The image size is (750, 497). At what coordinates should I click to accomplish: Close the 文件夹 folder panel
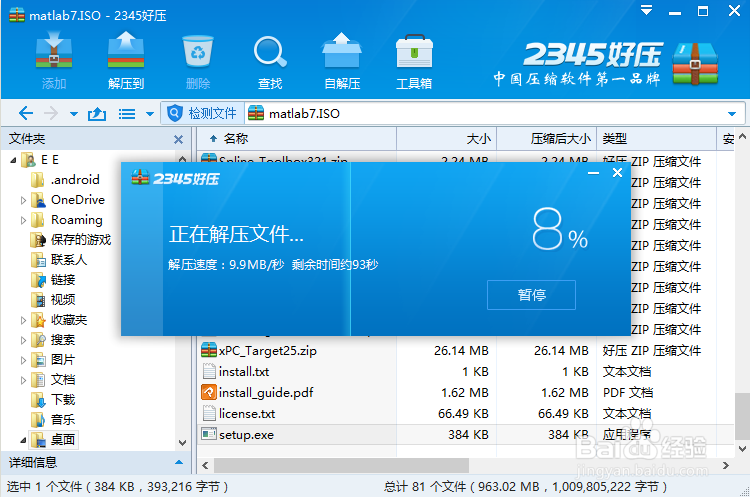point(178,139)
